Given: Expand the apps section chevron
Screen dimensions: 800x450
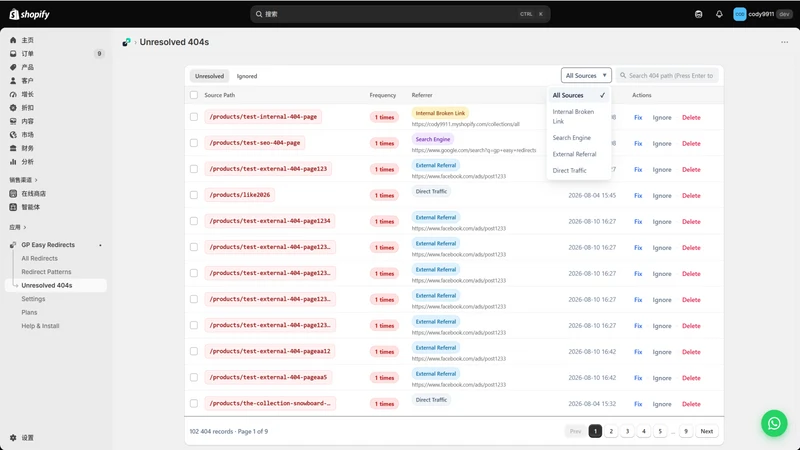Looking at the screenshot, I should pyautogui.click(x=24, y=228).
